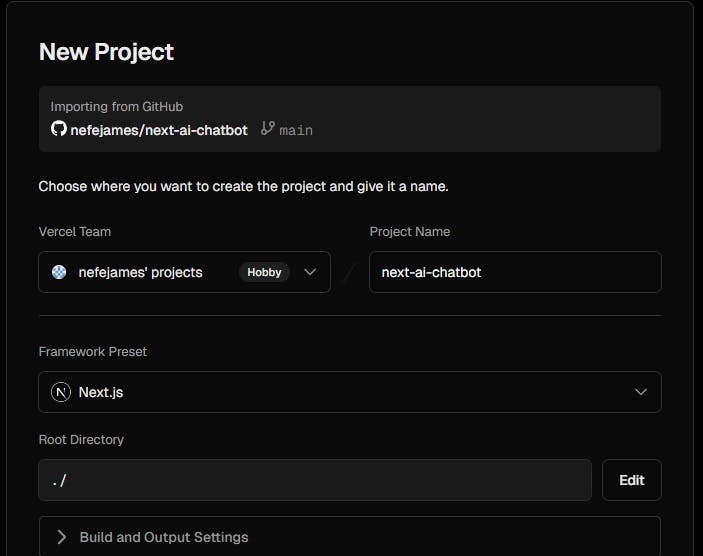Click the Hobby plan badge
Screen dimensions: 703x556
tap(264, 272)
